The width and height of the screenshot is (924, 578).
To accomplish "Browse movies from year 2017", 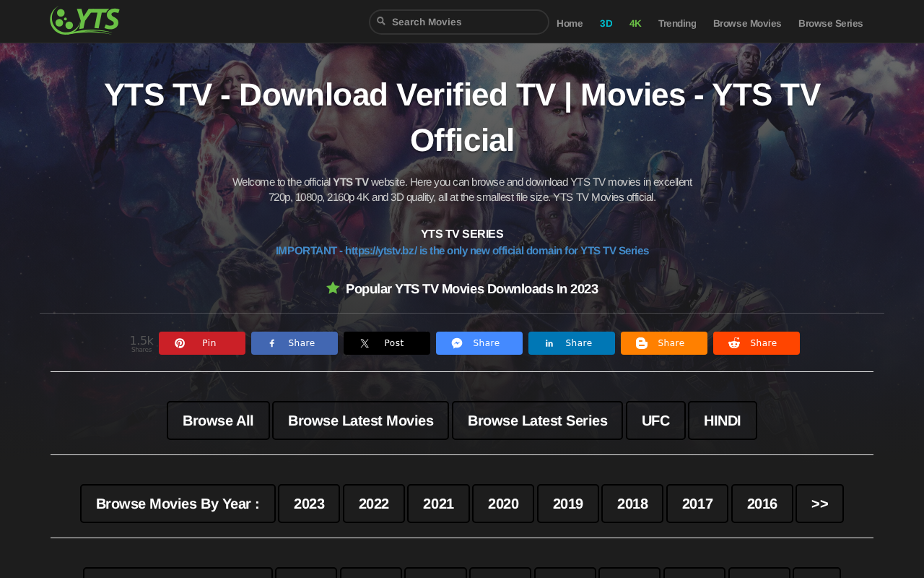I will (697, 504).
